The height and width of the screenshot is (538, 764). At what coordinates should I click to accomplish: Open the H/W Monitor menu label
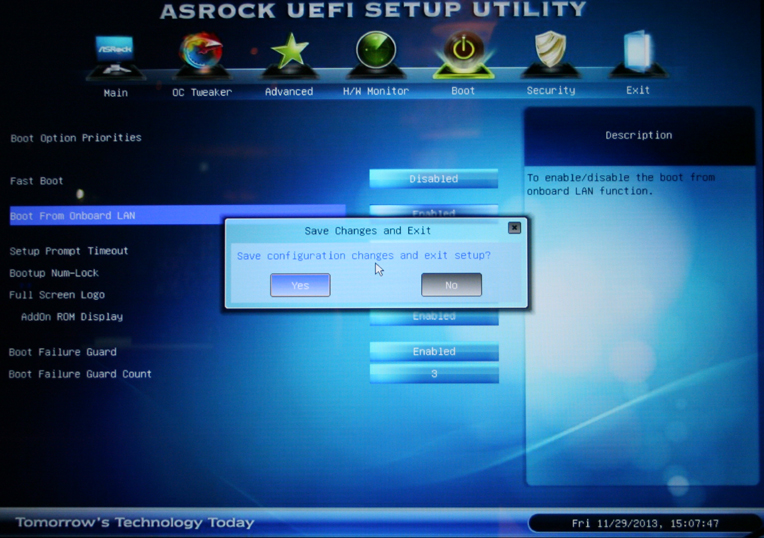click(x=376, y=91)
